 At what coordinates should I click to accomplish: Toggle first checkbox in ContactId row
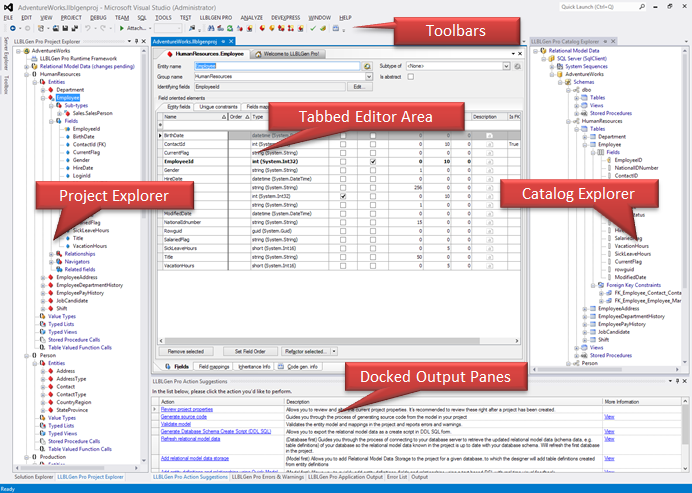coord(343,144)
